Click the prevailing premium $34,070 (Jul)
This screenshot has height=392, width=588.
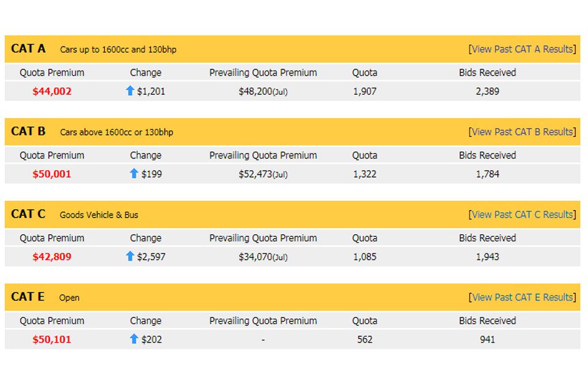(x=263, y=257)
